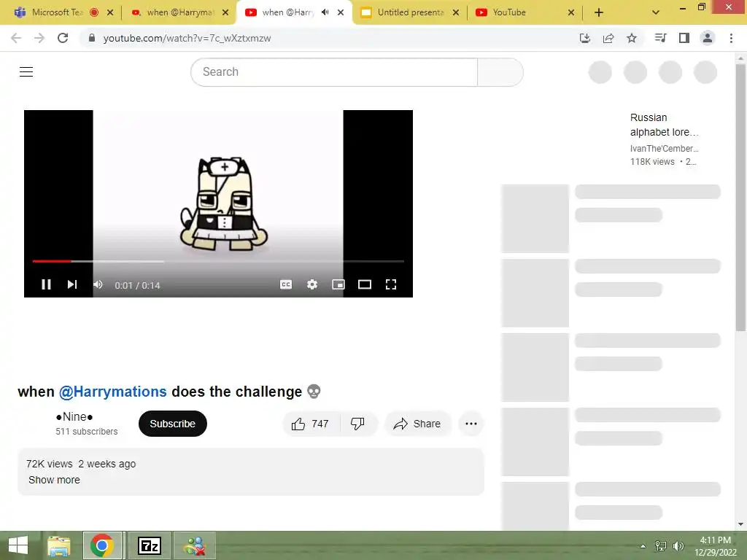Open @Harrymations channel link in title
The height and width of the screenshot is (560, 747).
[113, 392]
